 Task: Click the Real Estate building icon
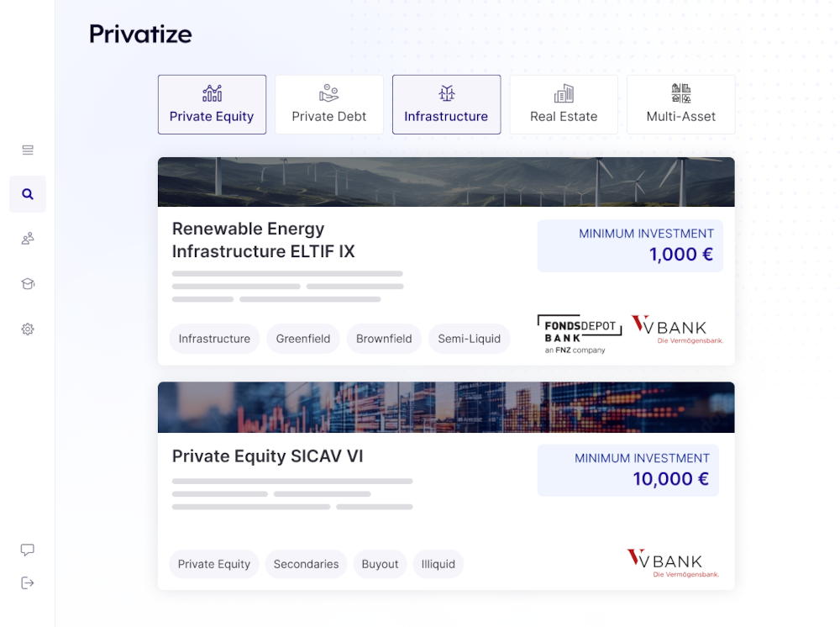(x=564, y=92)
